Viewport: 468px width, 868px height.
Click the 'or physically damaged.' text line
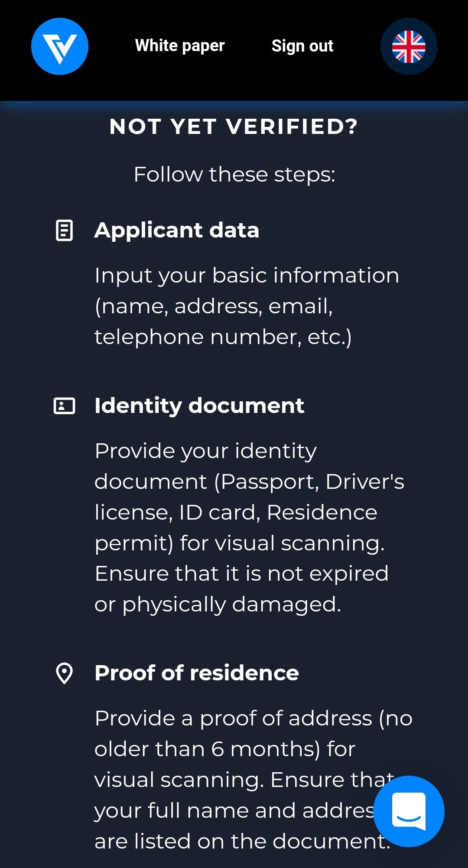tap(218, 605)
